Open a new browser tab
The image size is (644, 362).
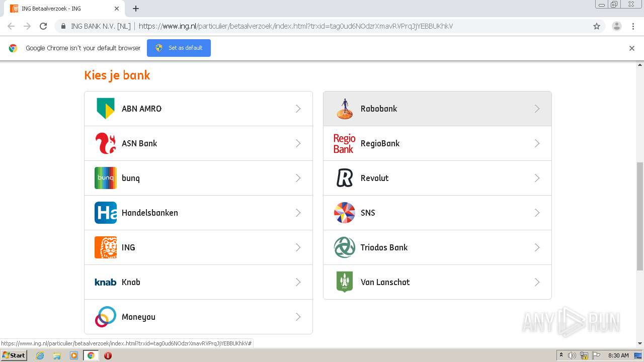136,9
